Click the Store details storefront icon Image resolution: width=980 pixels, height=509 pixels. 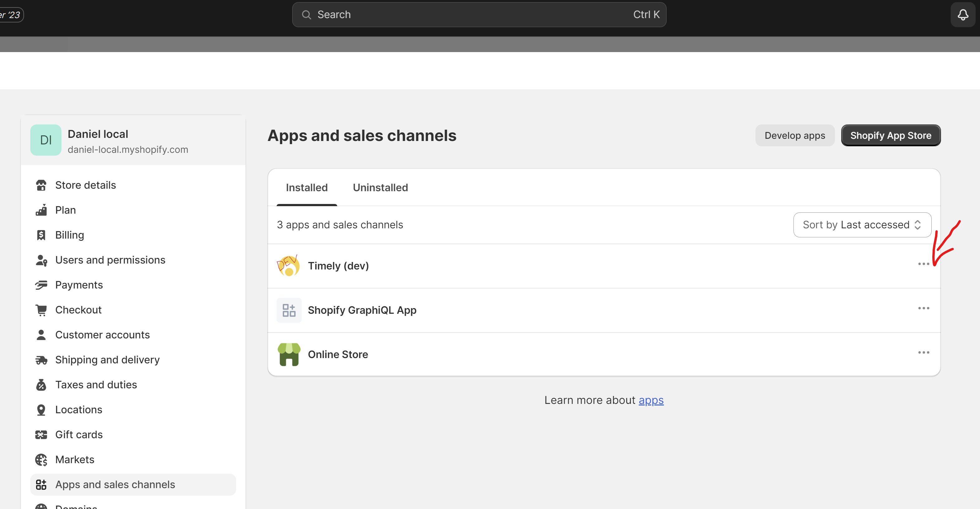[41, 185]
